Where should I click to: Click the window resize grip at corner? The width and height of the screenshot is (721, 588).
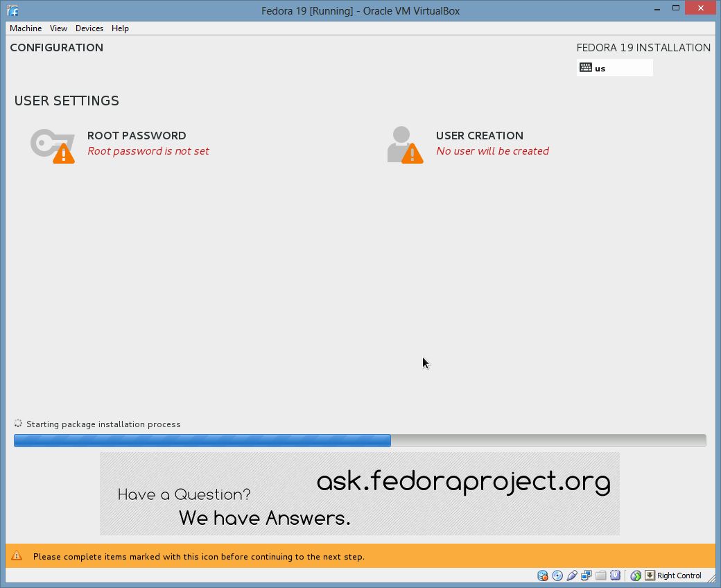point(712,579)
